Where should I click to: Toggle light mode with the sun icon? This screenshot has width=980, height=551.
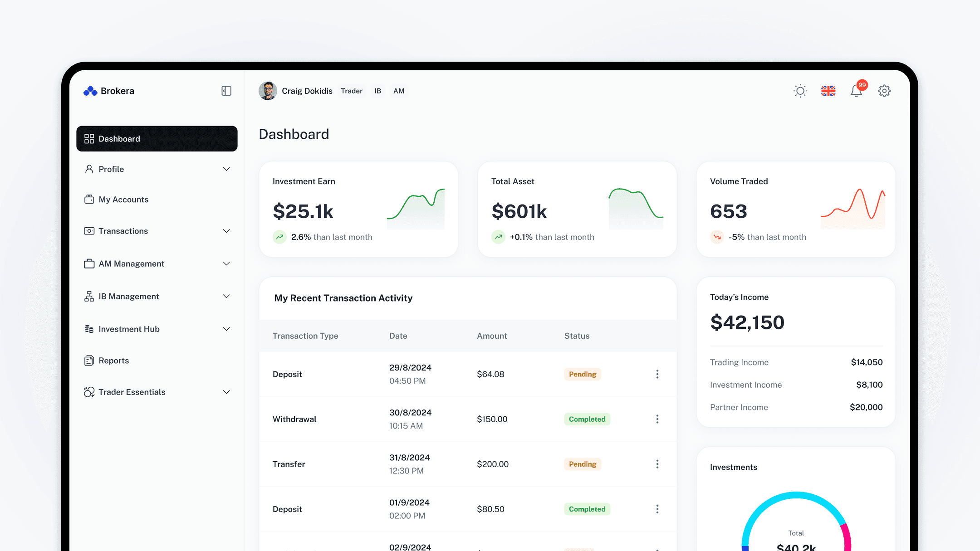[x=800, y=91]
